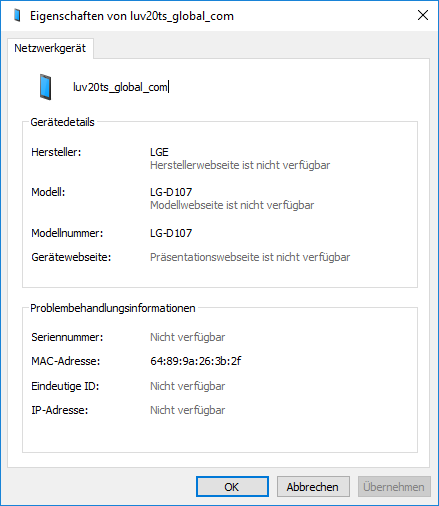Close the Eigenschaften dialog window
The height and width of the screenshot is (506, 439).
click(x=423, y=15)
